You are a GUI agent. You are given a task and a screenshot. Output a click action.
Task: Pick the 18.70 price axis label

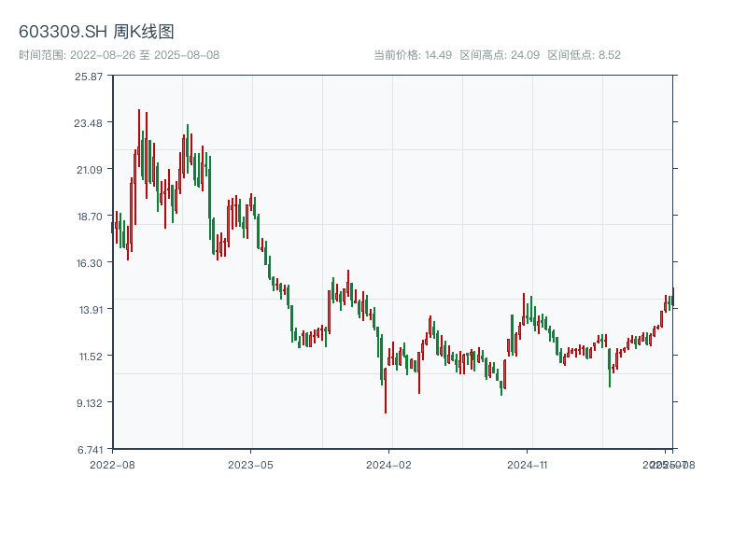89,217
